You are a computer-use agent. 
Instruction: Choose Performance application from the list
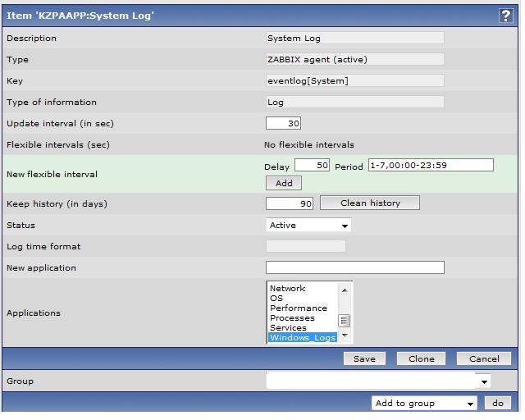[299, 308]
